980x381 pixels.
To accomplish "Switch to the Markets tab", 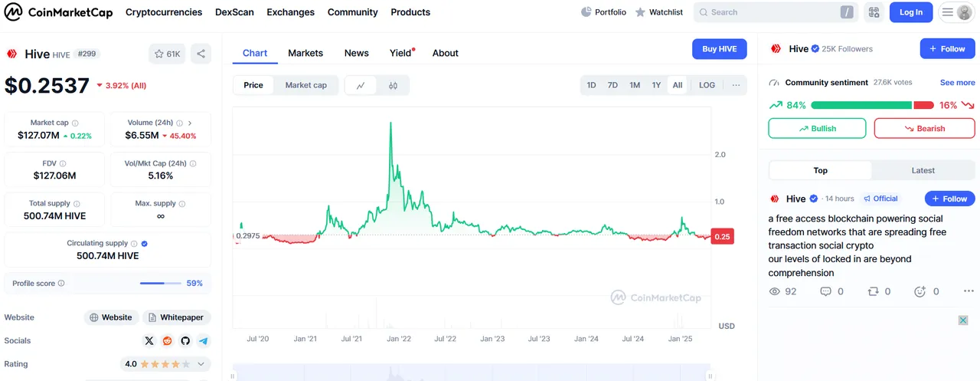I will pyautogui.click(x=305, y=53).
